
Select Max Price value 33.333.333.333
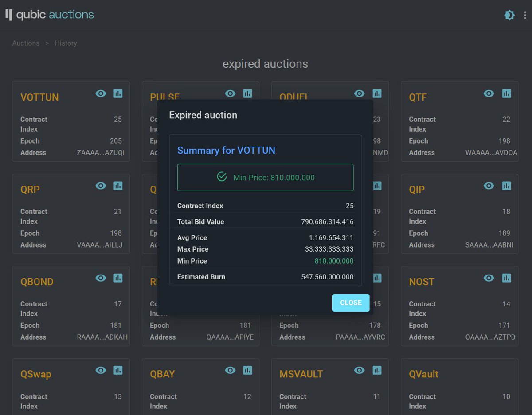pyautogui.click(x=329, y=249)
